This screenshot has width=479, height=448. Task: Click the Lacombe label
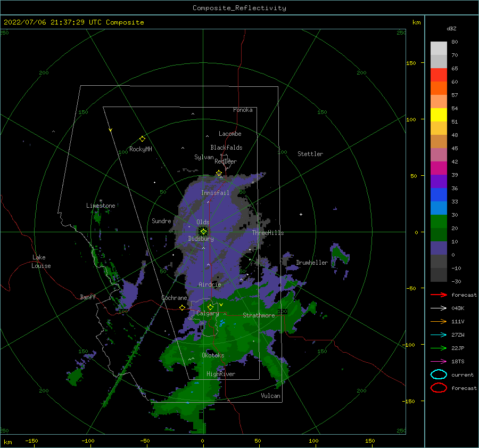[230, 134]
